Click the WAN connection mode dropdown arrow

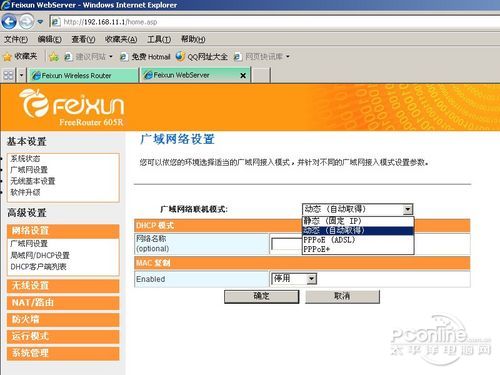coord(408,209)
